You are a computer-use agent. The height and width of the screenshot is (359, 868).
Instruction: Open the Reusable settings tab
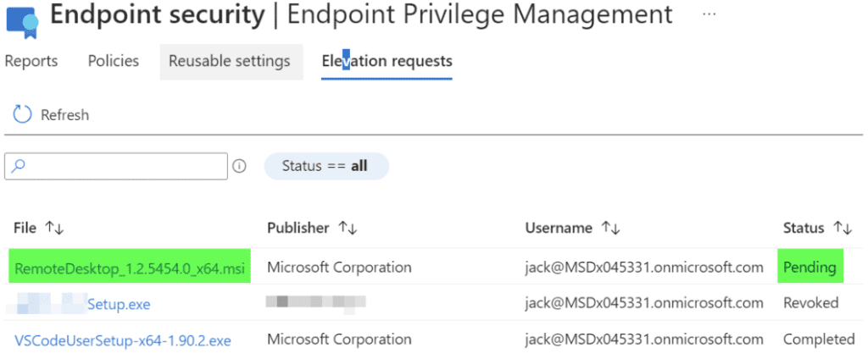pos(230,61)
